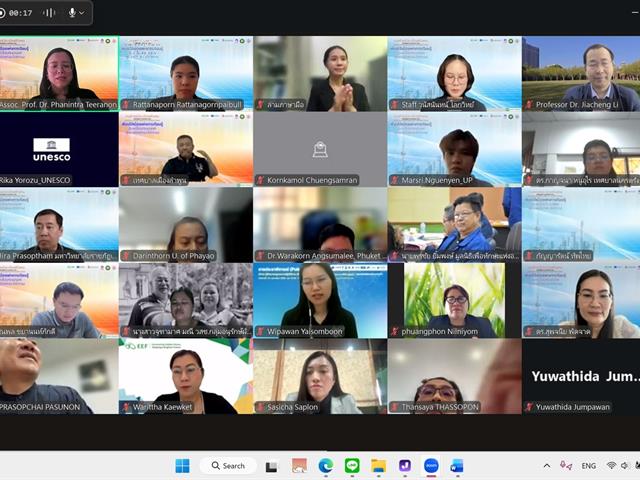This screenshot has width=640, height=480.
Task: Select Kornkamol Cheungsamran's camera-off tile
Action: click(x=320, y=149)
